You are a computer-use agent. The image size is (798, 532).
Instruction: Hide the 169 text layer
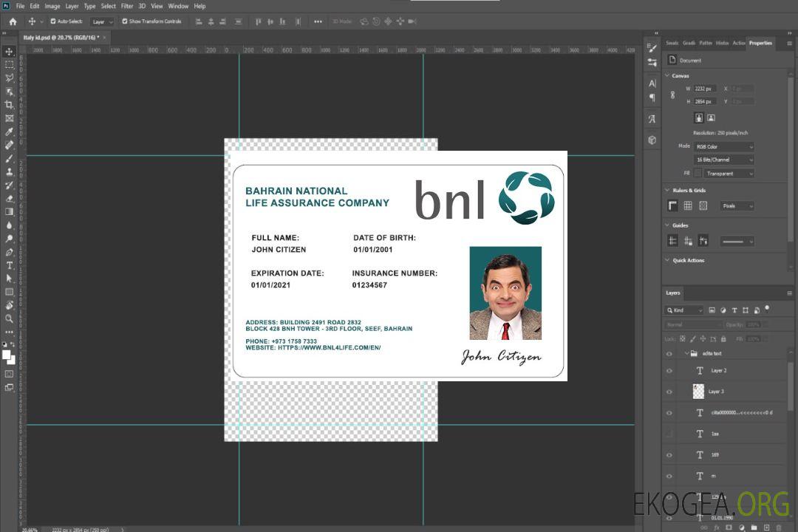pyautogui.click(x=669, y=455)
